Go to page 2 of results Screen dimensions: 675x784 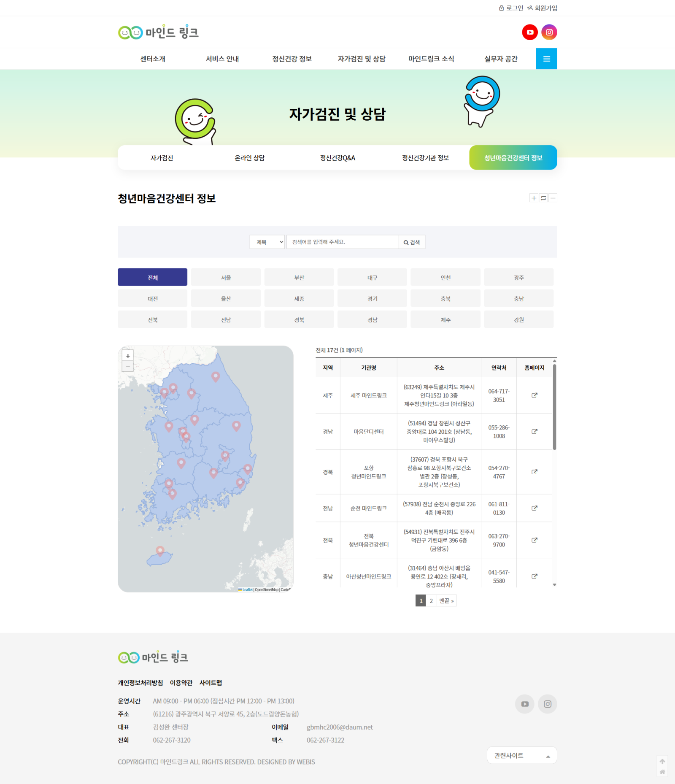[x=431, y=601]
